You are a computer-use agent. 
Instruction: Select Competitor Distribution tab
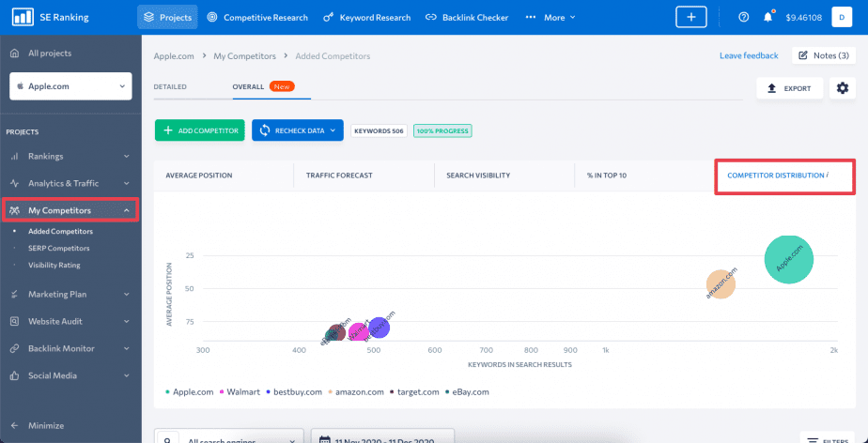(776, 176)
